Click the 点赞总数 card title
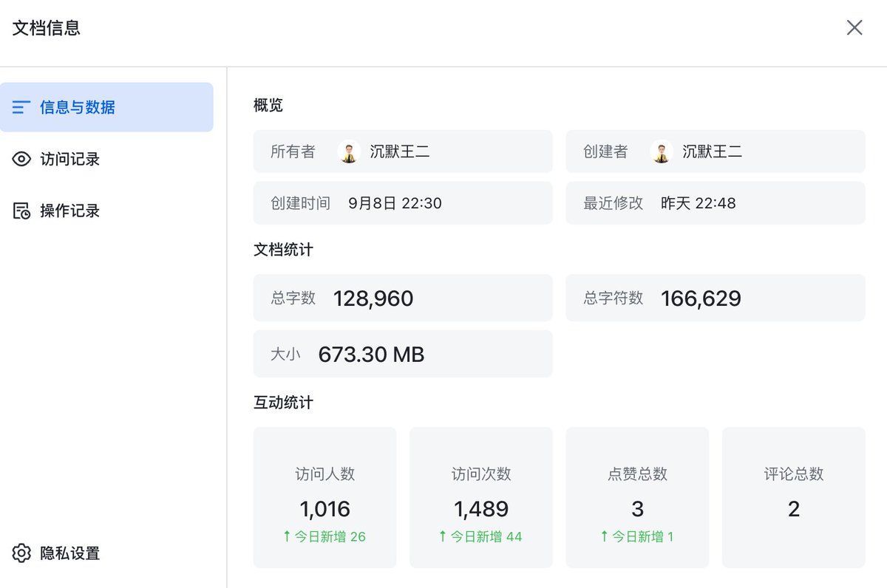Viewport: 887px width, 588px height. pos(637,474)
